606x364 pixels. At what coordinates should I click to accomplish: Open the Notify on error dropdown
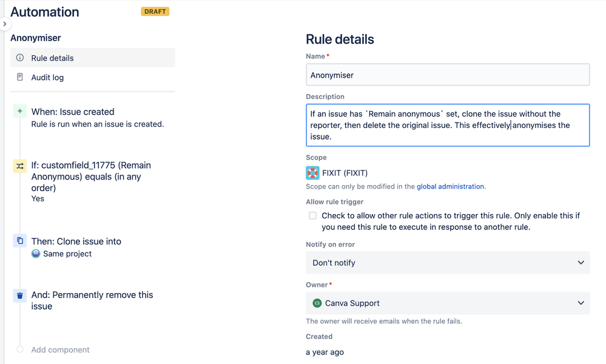(x=448, y=263)
